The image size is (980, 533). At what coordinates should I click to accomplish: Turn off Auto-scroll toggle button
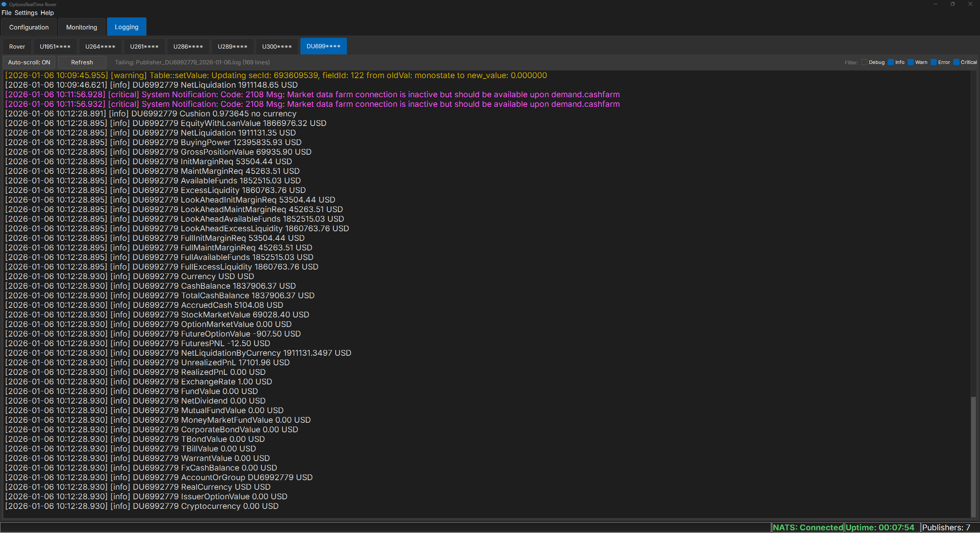(x=29, y=62)
